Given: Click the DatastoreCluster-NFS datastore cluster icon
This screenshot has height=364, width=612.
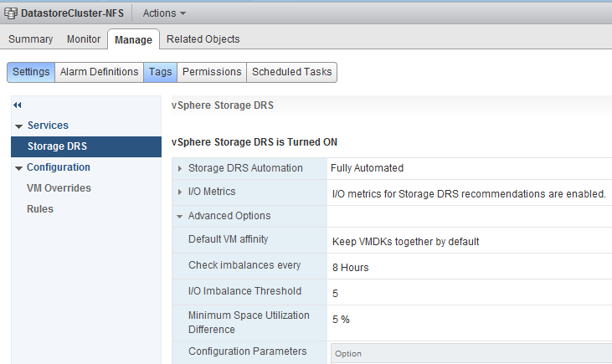Looking at the screenshot, I should point(11,13).
